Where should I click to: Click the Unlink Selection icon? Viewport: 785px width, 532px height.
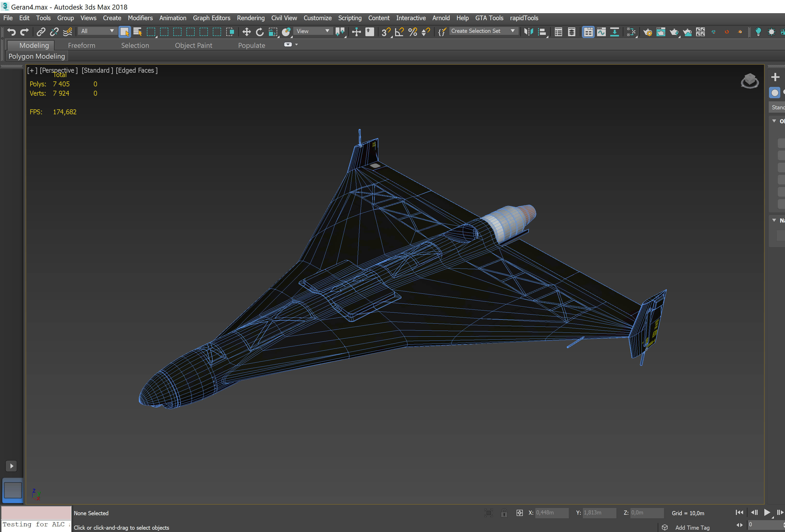pos(54,32)
